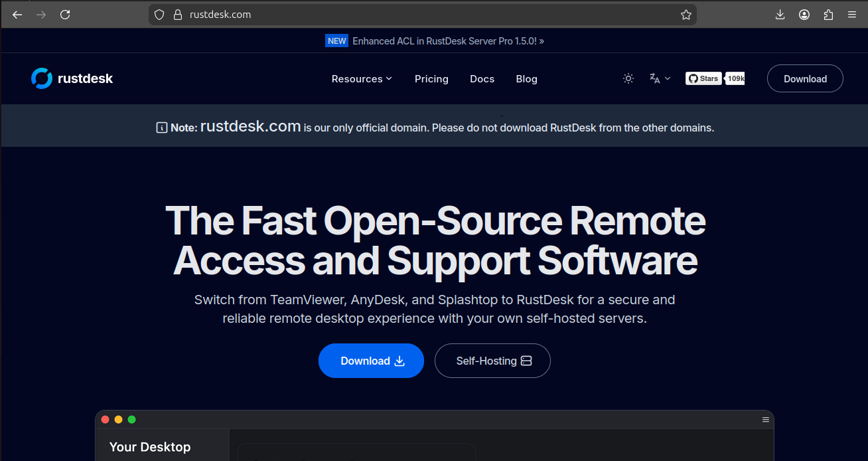Open the Pricing page
The image size is (868, 461).
click(x=431, y=79)
